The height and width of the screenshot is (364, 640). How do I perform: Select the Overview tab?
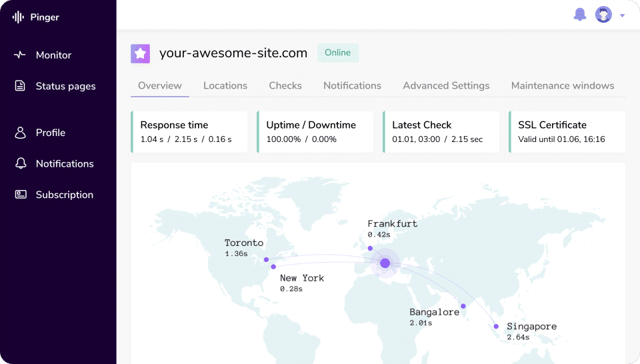159,86
